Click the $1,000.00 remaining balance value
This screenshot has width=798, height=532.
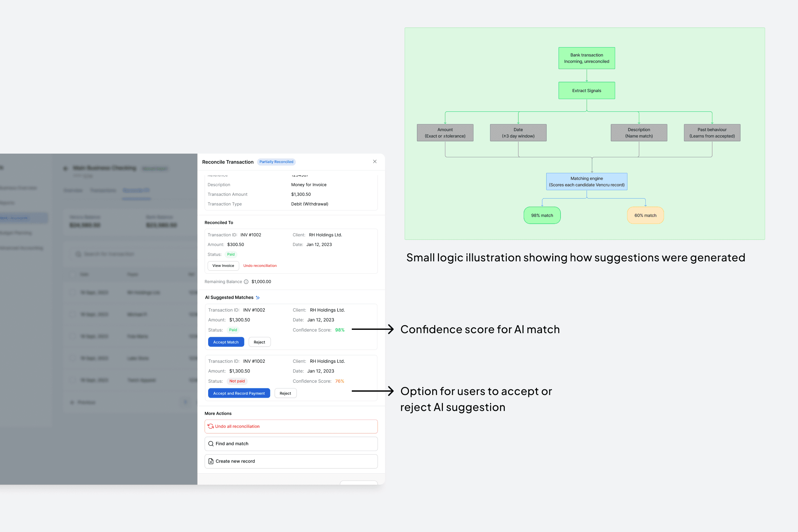click(261, 282)
